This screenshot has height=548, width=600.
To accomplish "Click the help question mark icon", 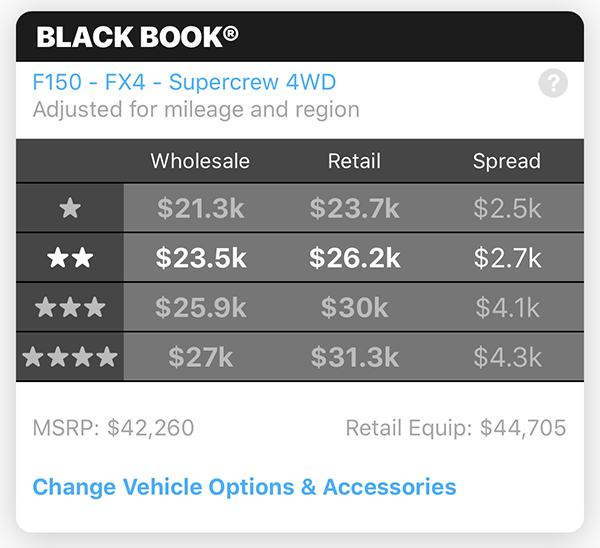I will (552, 84).
